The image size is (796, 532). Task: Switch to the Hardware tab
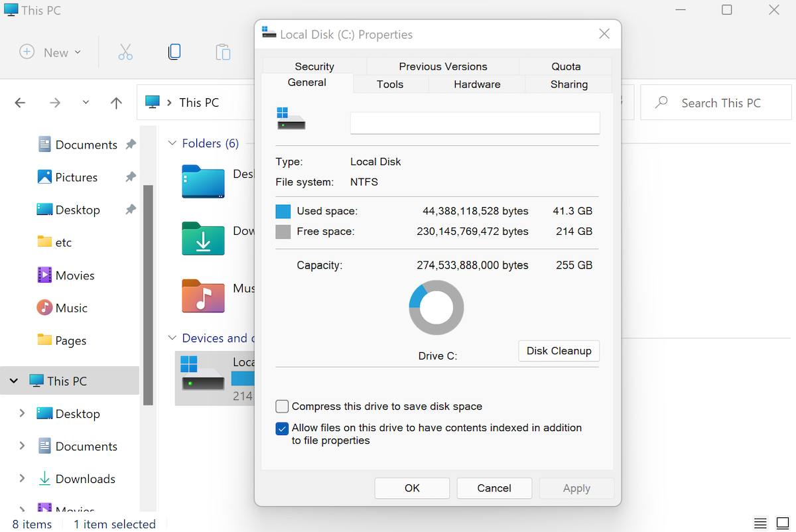click(x=477, y=84)
